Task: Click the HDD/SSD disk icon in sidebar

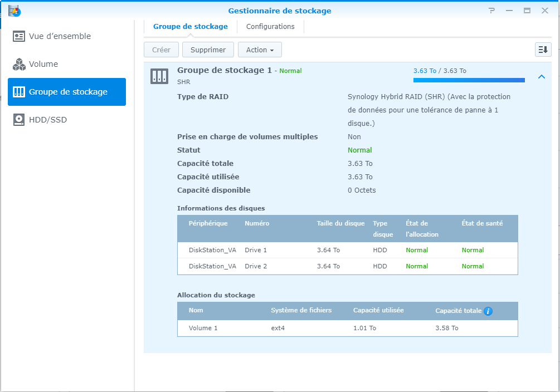Action: coord(19,120)
